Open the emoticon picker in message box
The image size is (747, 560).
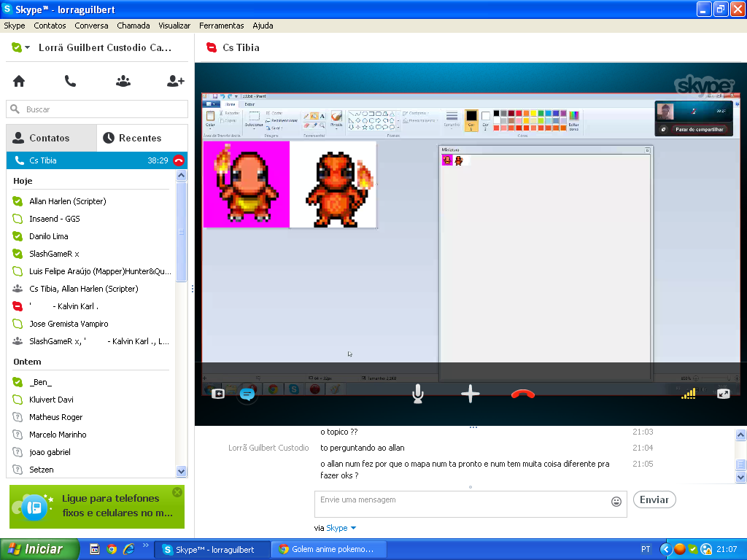click(616, 502)
